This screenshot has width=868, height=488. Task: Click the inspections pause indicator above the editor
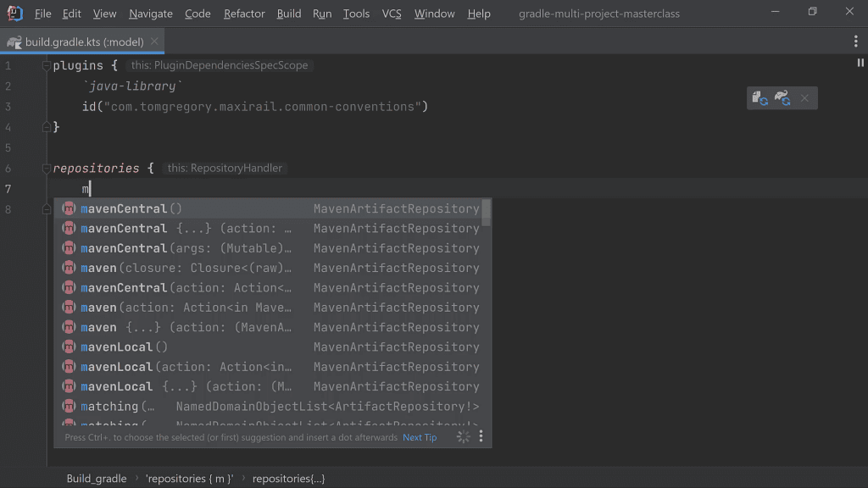(x=860, y=62)
